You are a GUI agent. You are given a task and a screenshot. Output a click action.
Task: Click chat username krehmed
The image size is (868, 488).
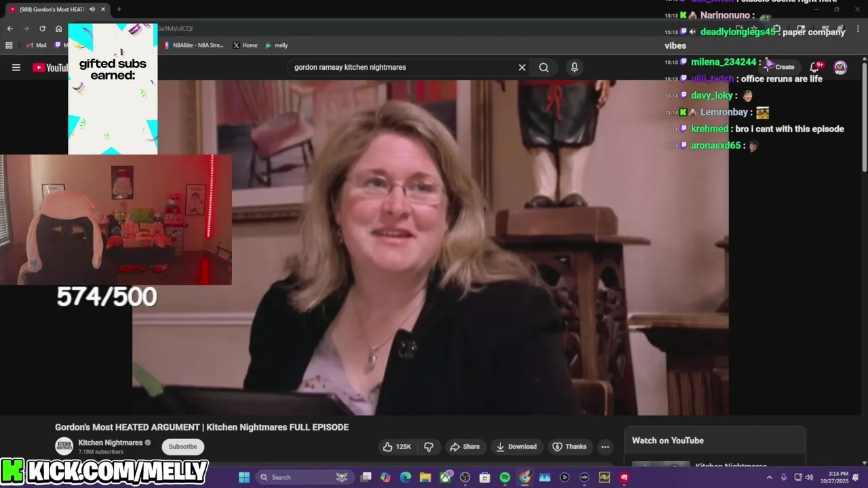[x=709, y=129]
